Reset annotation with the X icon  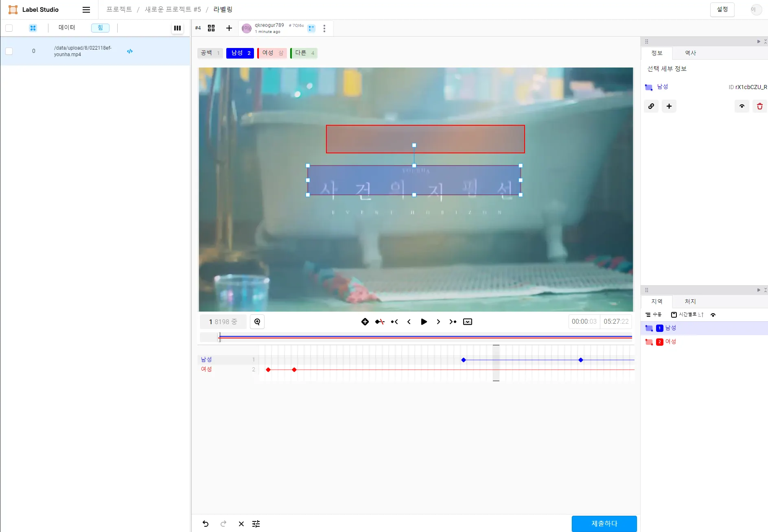[x=241, y=524]
